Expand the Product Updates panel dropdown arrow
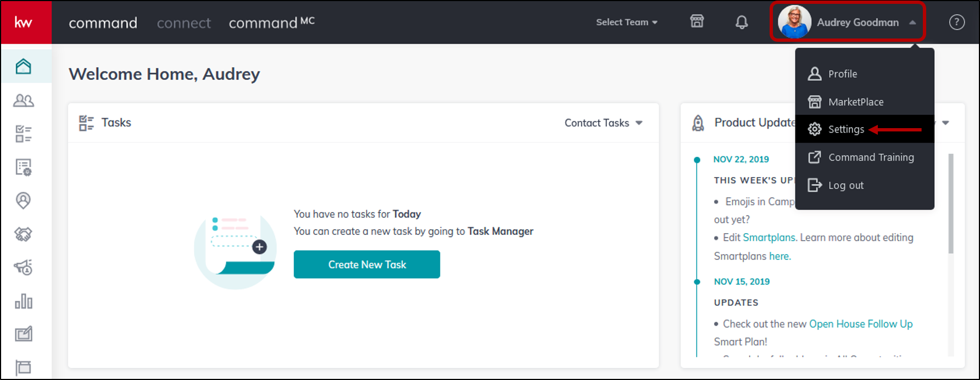The image size is (980, 380). tap(945, 123)
